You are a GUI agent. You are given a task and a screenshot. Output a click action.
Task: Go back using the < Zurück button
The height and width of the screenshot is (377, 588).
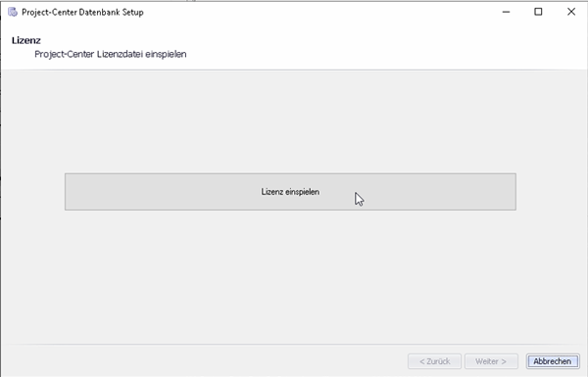(434, 361)
